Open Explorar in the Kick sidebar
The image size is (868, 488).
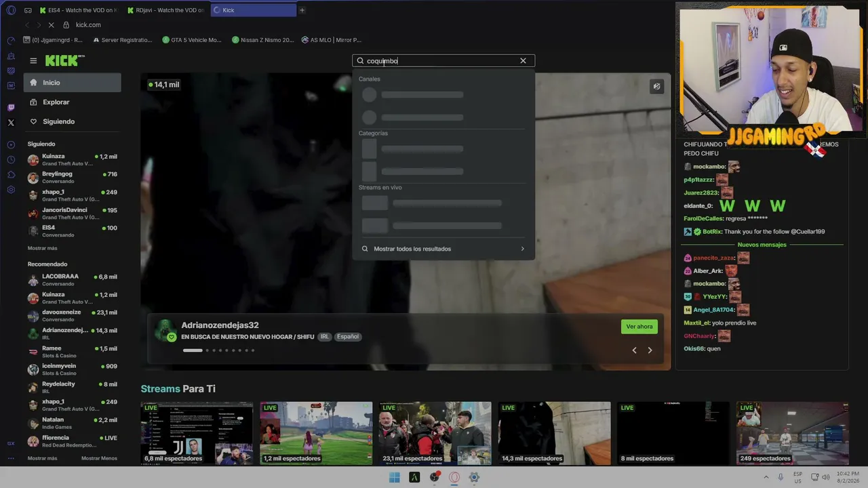73,102
